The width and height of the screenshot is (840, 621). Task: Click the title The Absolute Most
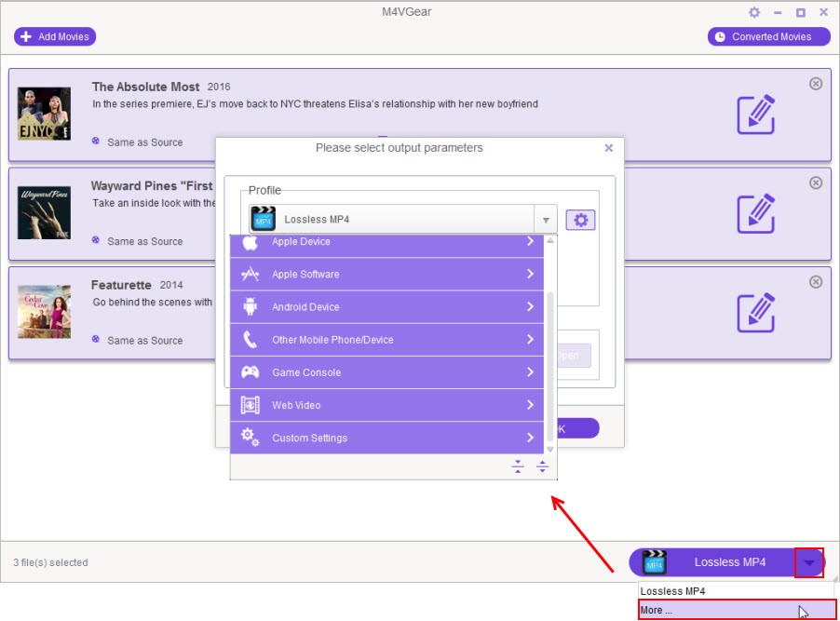tap(145, 87)
